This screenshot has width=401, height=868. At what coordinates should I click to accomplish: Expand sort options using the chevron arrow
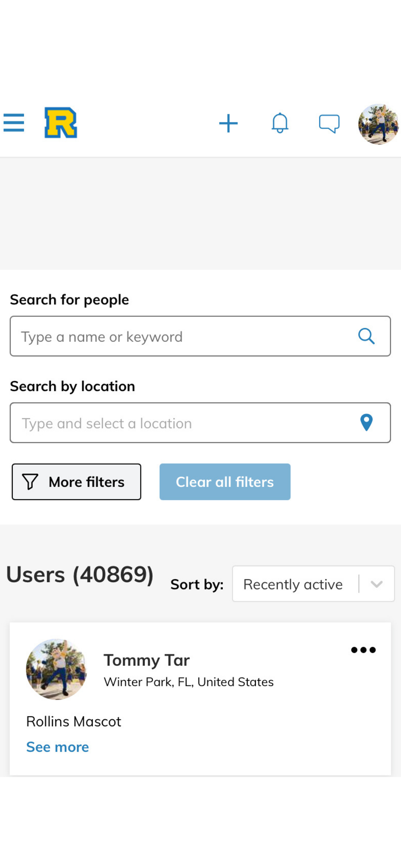[376, 584]
